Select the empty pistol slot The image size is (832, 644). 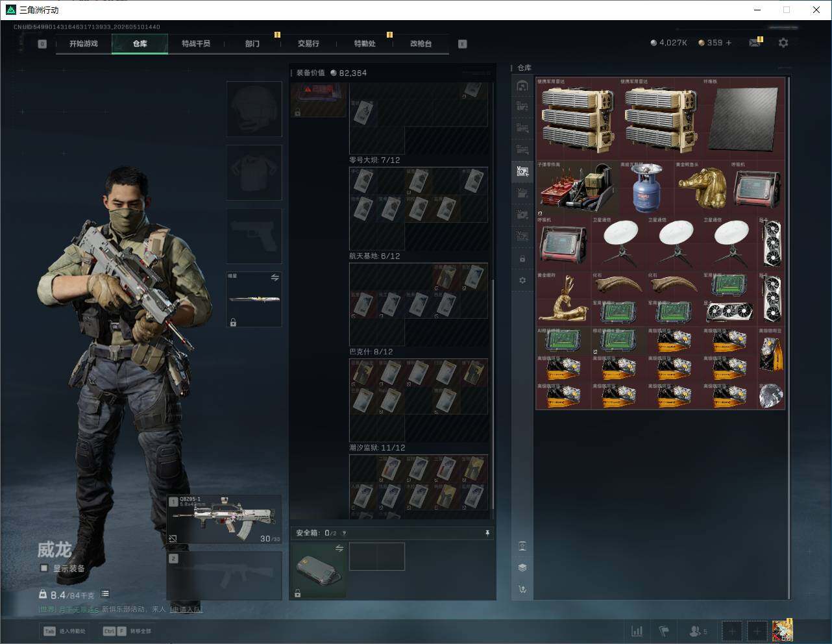click(254, 236)
